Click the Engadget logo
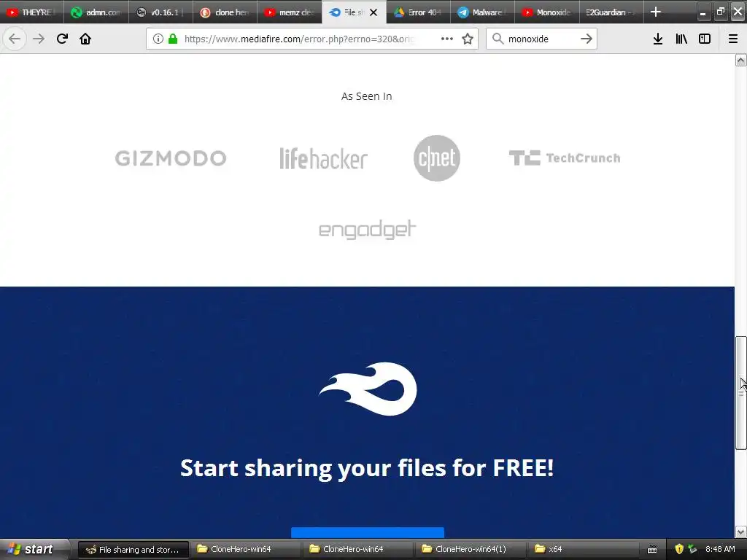Screen dimensions: 747x560 click(x=367, y=230)
